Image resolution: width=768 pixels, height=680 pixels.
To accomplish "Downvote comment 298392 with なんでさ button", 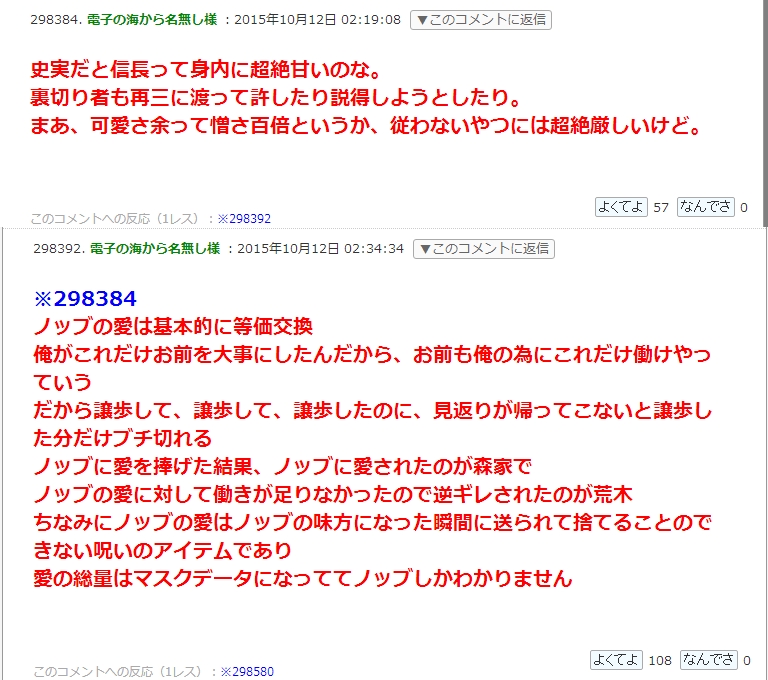I will point(708,660).
